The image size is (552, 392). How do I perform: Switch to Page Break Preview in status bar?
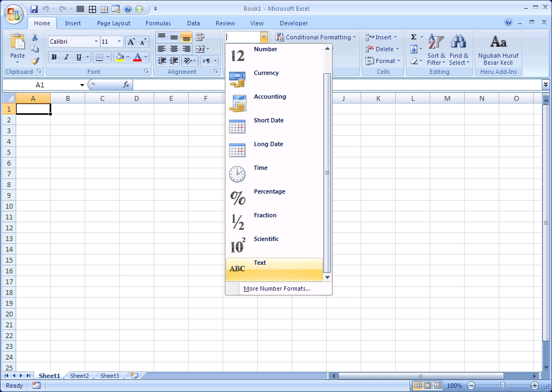point(438,386)
